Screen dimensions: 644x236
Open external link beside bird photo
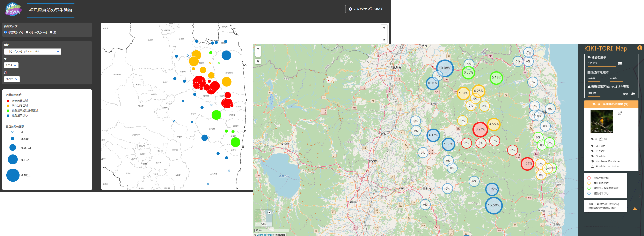click(620, 113)
